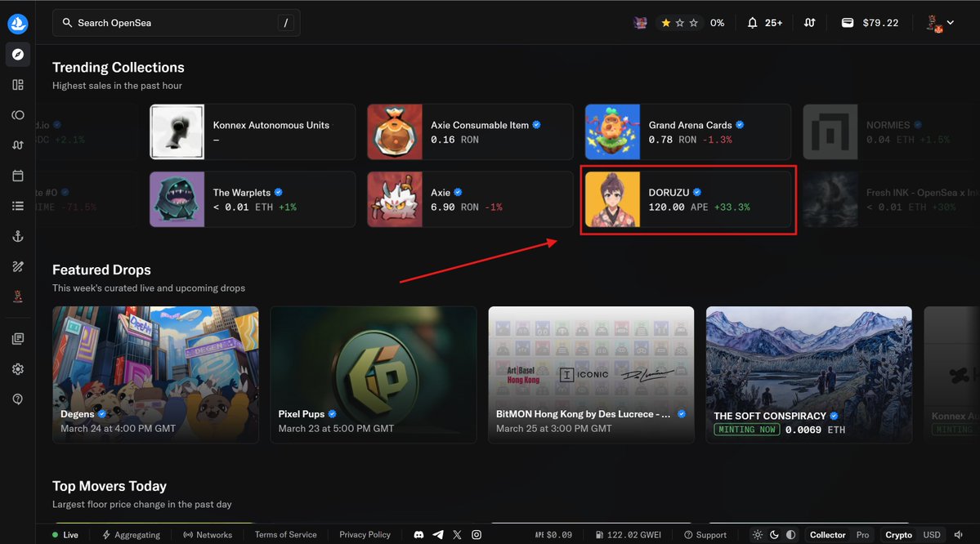Click the stars rewards progress 0%

pyautogui.click(x=691, y=23)
